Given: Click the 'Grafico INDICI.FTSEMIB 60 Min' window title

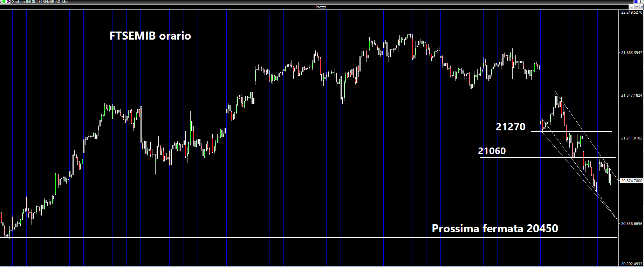Looking at the screenshot, I should pyautogui.click(x=40, y=2).
